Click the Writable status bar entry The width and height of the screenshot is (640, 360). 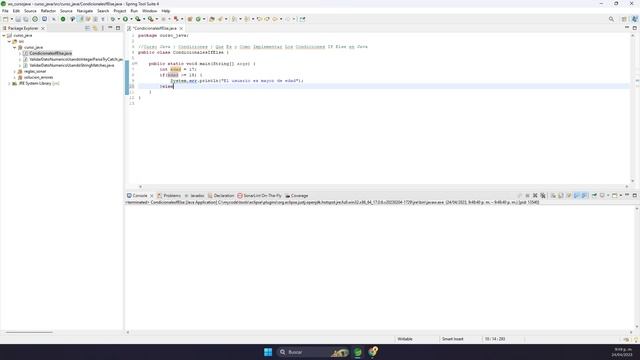405,339
